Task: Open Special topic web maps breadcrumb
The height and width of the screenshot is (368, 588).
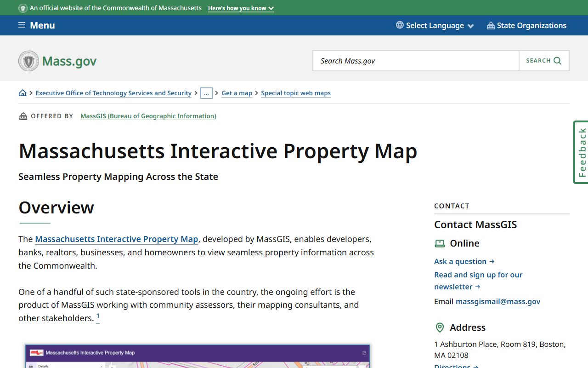Action: (296, 93)
